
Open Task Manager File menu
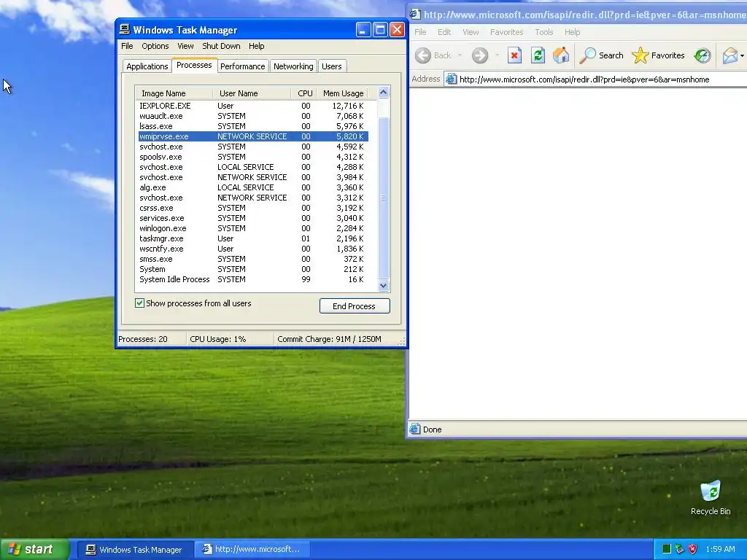(127, 46)
